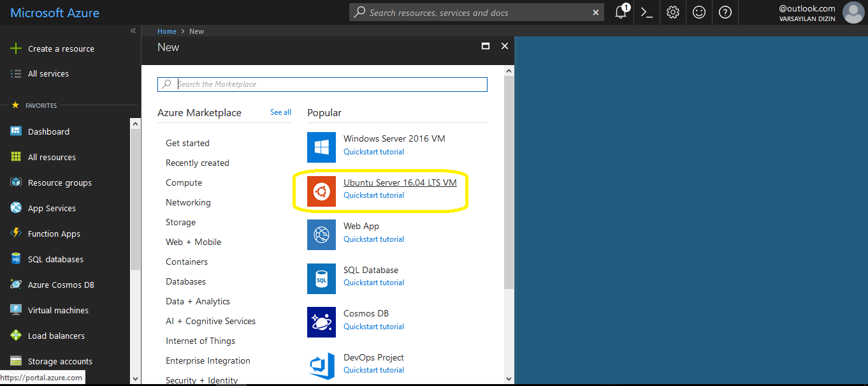Image resolution: width=868 pixels, height=386 pixels.
Task: Click the feedback smiley icon
Action: click(699, 12)
